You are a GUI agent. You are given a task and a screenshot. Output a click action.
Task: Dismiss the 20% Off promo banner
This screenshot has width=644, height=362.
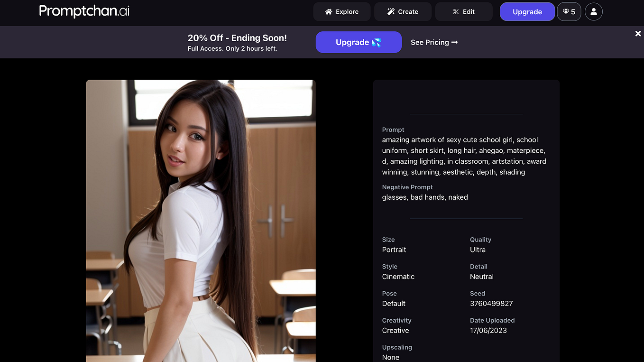point(638,34)
